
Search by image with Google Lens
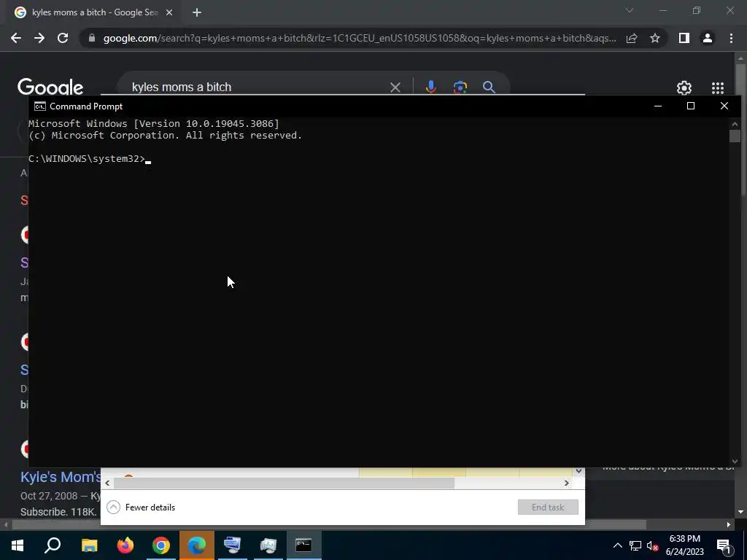[460, 87]
